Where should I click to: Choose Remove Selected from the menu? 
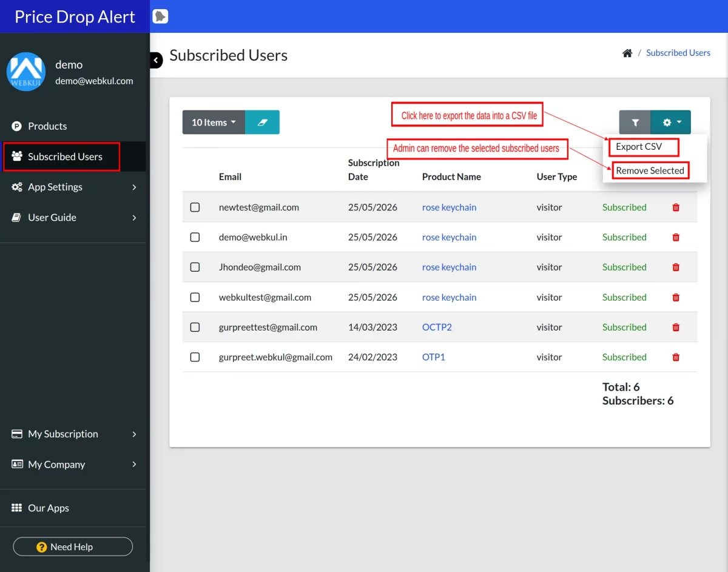click(x=650, y=170)
